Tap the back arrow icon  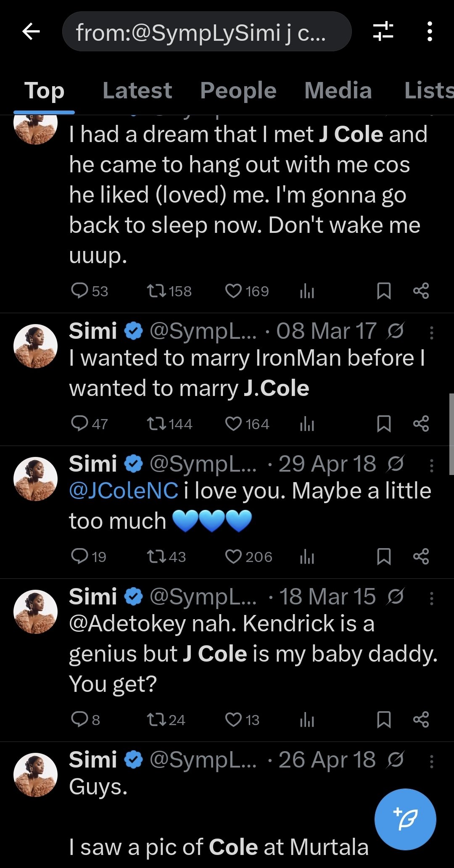click(31, 32)
